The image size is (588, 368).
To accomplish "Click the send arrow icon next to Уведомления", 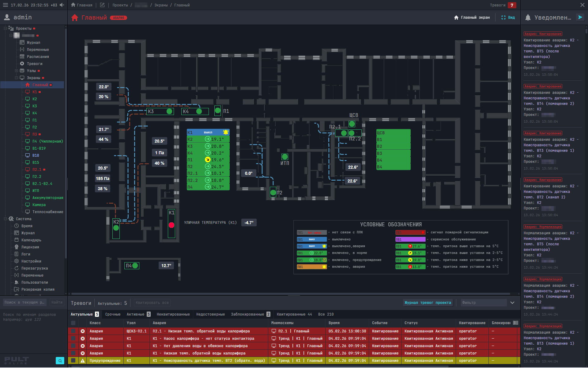I will point(580,17).
